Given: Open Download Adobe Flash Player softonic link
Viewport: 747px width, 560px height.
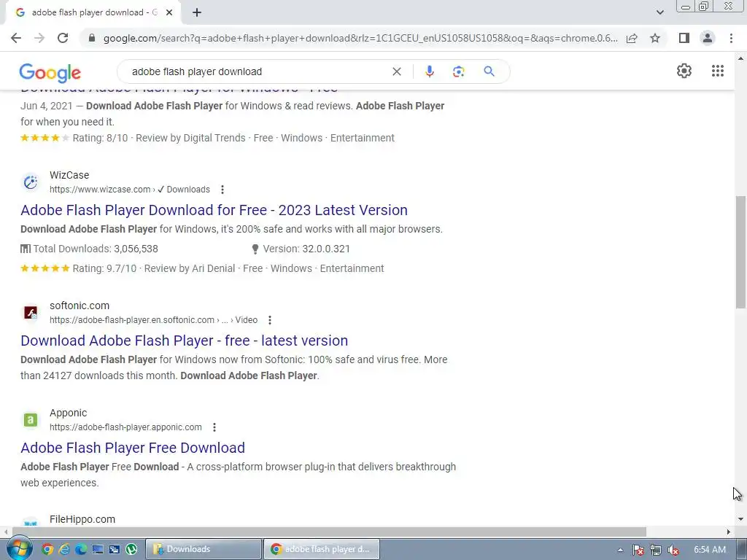Looking at the screenshot, I should 185,341.
